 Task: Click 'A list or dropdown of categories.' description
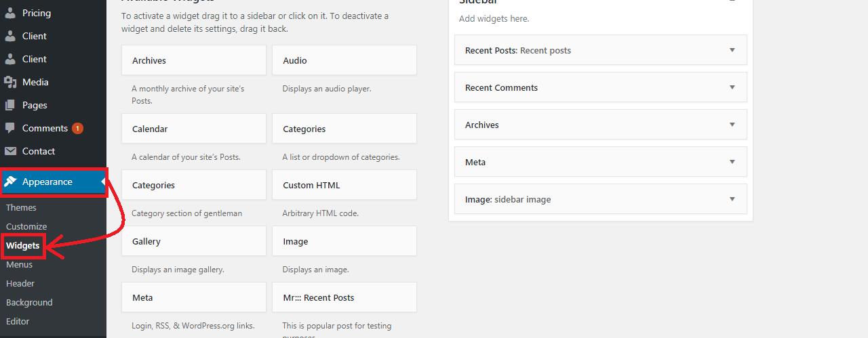[x=341, y=157]
